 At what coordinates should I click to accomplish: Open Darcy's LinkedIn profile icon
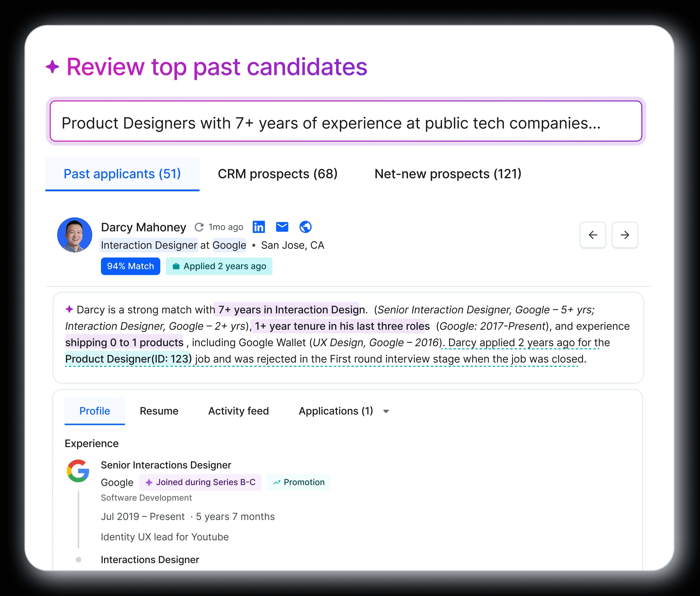tap(259, 227)
